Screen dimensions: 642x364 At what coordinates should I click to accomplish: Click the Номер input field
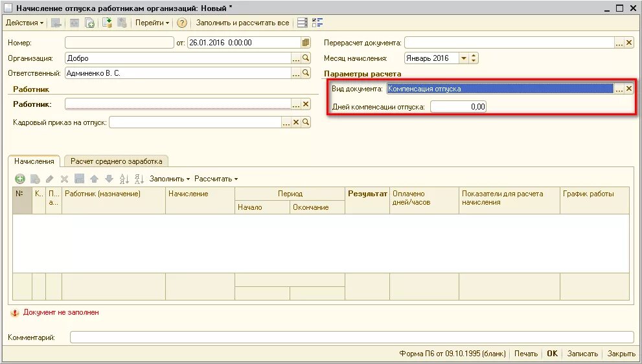(120, 43)
